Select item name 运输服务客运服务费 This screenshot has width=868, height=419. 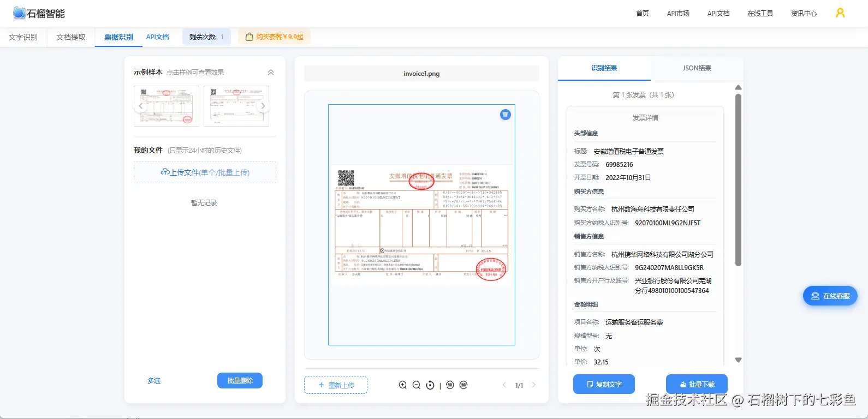(x=634, y=322)
